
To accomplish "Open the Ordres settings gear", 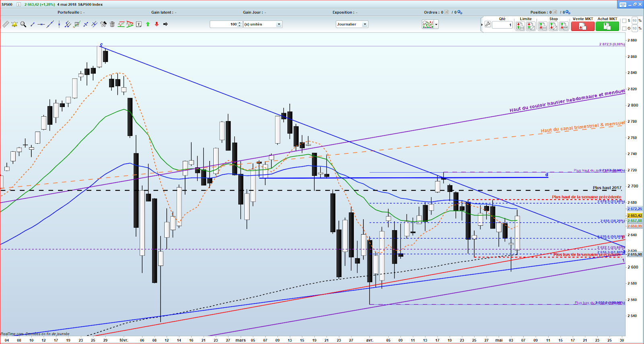I will click(460, 12).
